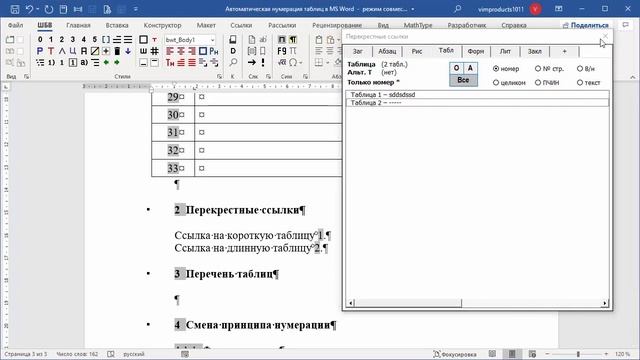640x360 pixels.
Task: Redo the last action
Action: [49, 9]
